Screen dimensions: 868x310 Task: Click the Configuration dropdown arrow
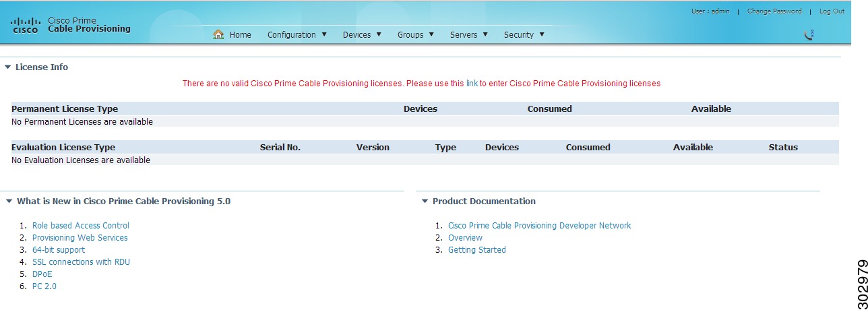pos(324,34)
